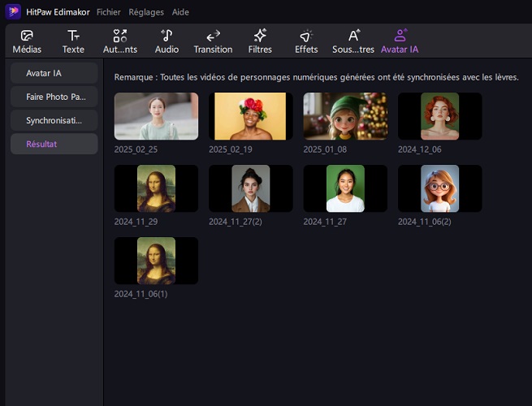The image size is (532, 406).
Task: Select the Texte tool icon
Action: (73, 36)
